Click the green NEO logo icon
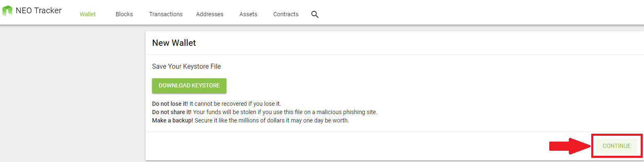The width and height of the screenshot is (644, 162). point(7,10)
